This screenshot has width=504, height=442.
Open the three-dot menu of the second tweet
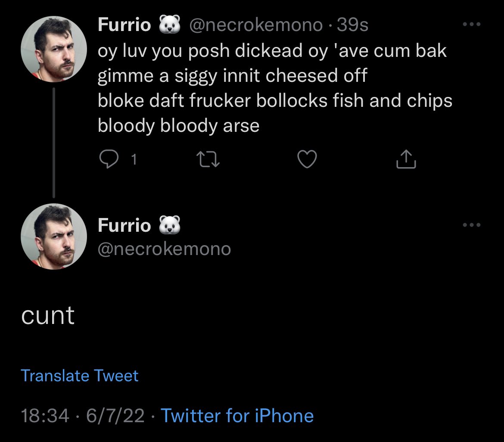click(471, 225)
